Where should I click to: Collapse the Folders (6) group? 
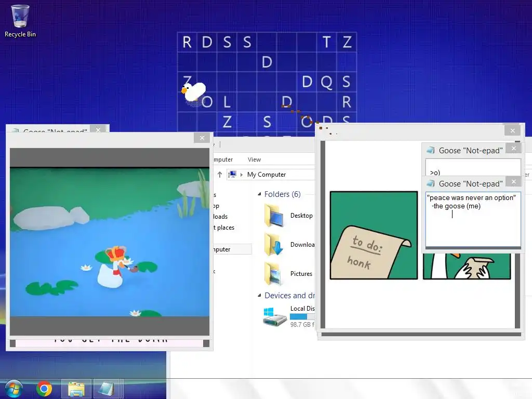(x=259, y=194)
